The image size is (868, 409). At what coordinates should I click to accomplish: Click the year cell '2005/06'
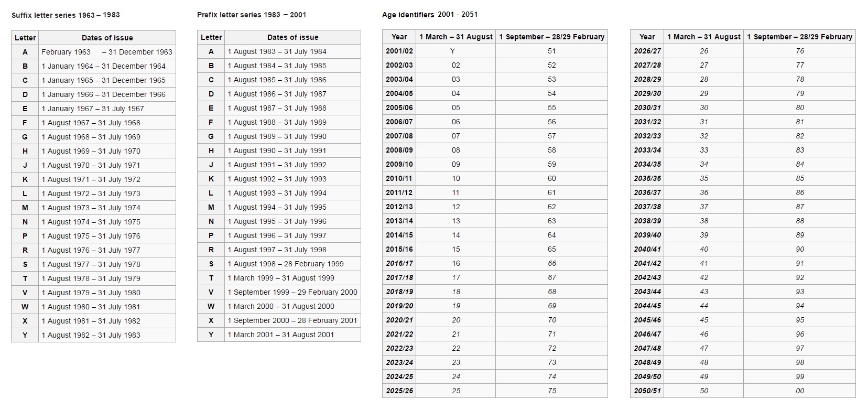coord(399,107)
